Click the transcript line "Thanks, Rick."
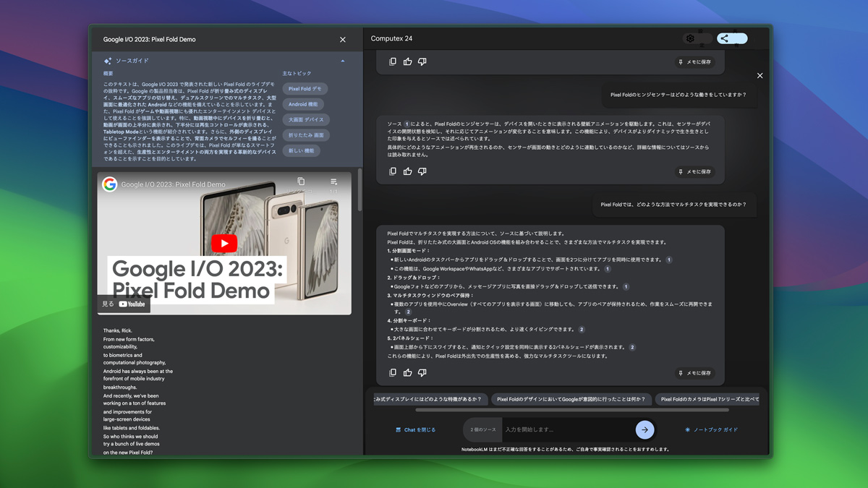This screenshot has height=488, width=868. tap(118, 331)
